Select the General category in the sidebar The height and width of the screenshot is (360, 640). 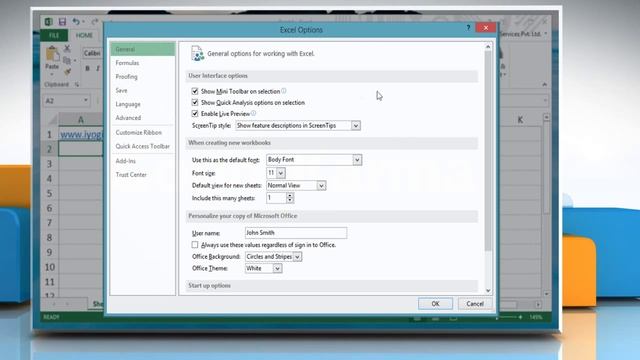coord(142,49)
